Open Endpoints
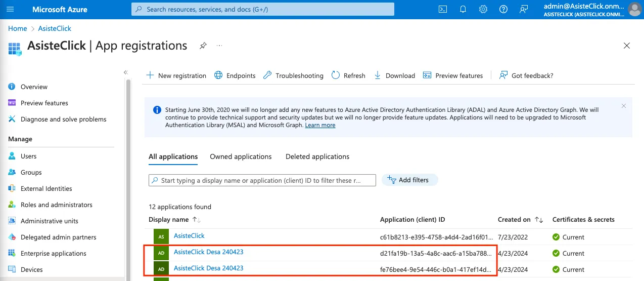Screen dimensions: 644x281 [235, 75]
